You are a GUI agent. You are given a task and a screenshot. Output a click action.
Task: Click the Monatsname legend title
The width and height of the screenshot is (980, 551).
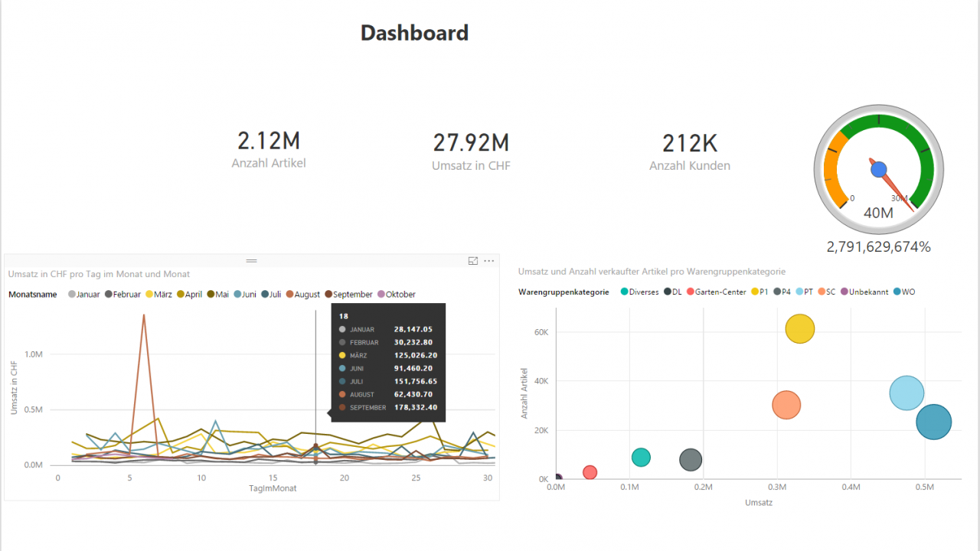32,294
